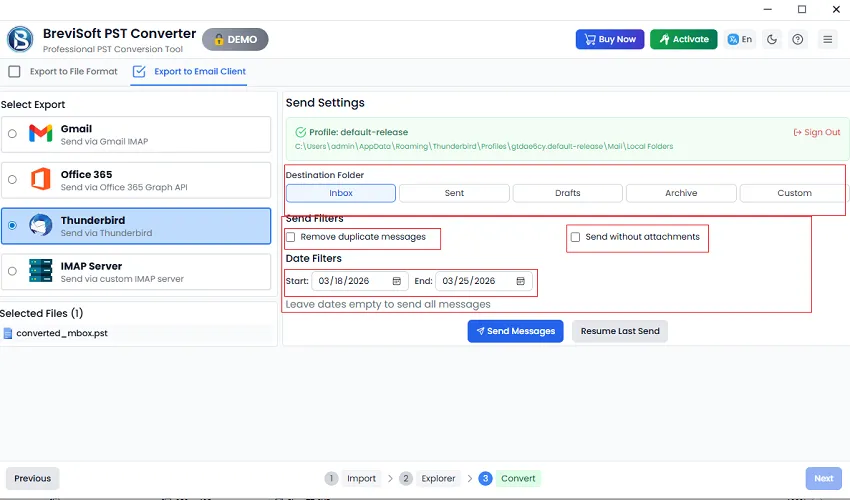Open the help question mark icon

tap(797, 39)
